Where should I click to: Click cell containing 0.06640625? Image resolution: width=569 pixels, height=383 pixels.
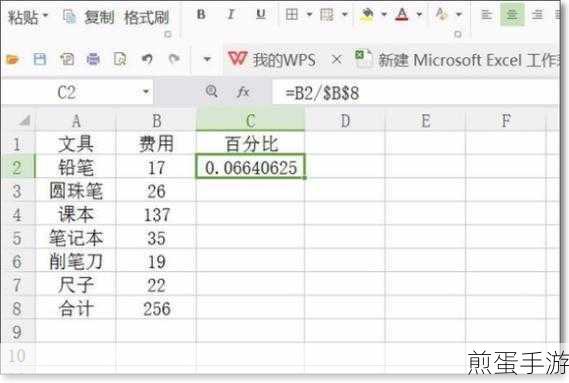pyautogui.click(x=250, y=167)
